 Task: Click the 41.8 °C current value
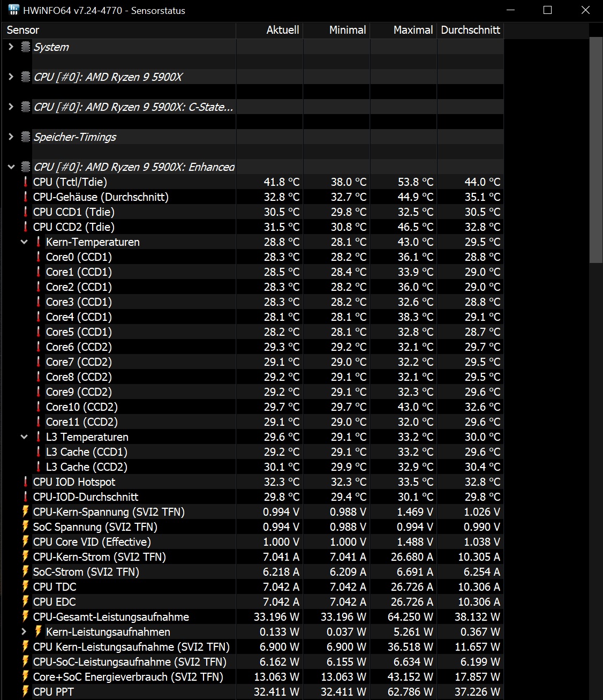coord(281,182)
